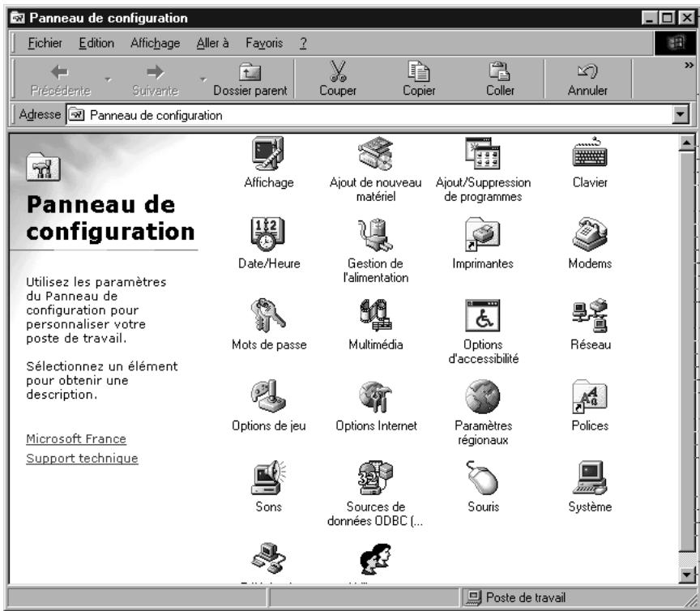Open the two-people users icon in bottom row
Viewport: 700px width, 611px height.
click(x=375, y=558)
